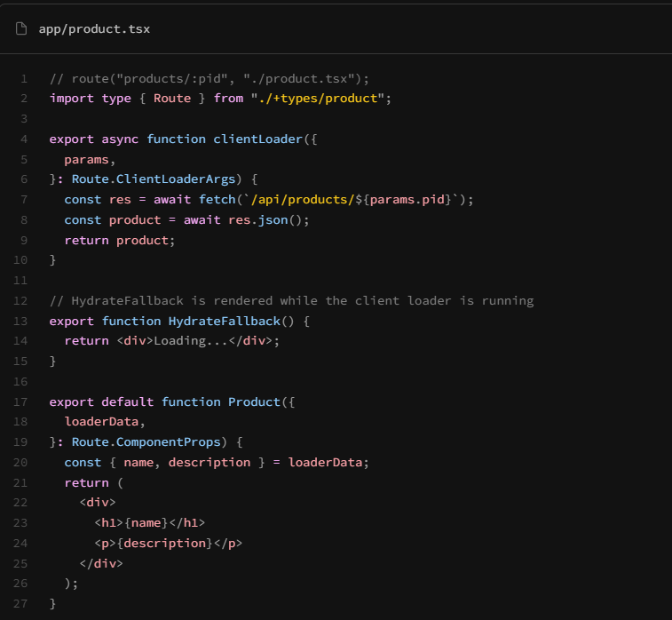Viewport: 672px width, 620px height.
Task: Click the <h1>{name}</h1> line
Action: tap(149, 523)
